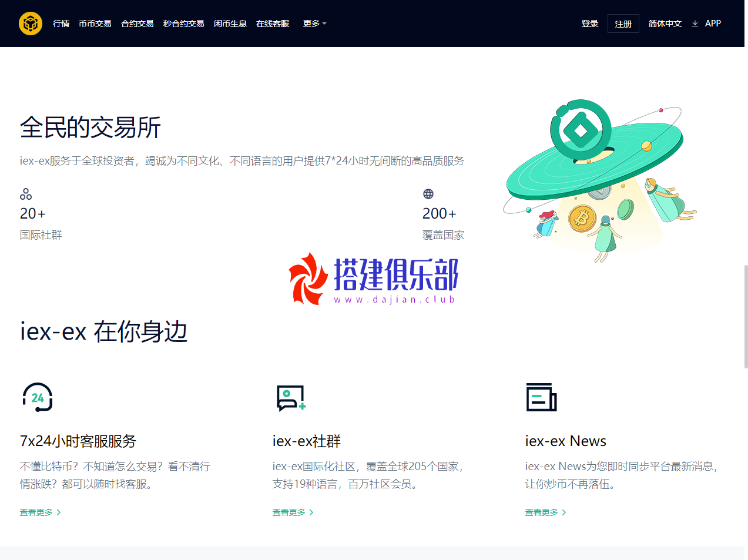Click the subtitle about 7*24小时无间断 service
Viewport: 748px width, 560px height.
pyautogui.click(x=242, y=161)
